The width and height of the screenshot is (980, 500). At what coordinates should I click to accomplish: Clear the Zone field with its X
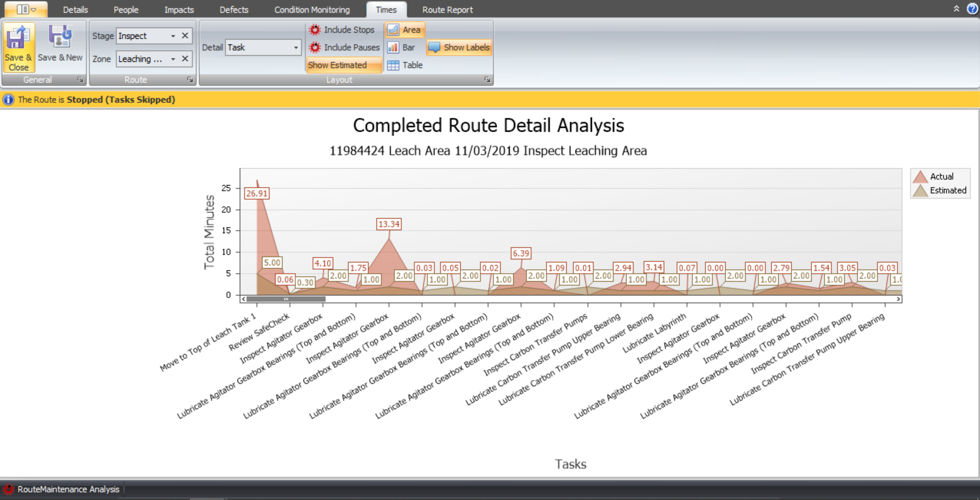pyautogui.click(x=185, y=59)
